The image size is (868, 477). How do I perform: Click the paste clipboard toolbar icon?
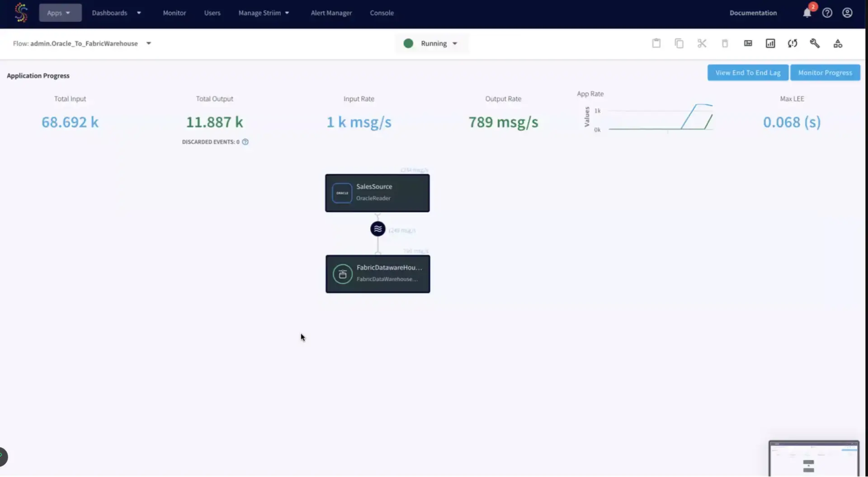[656, 43]
